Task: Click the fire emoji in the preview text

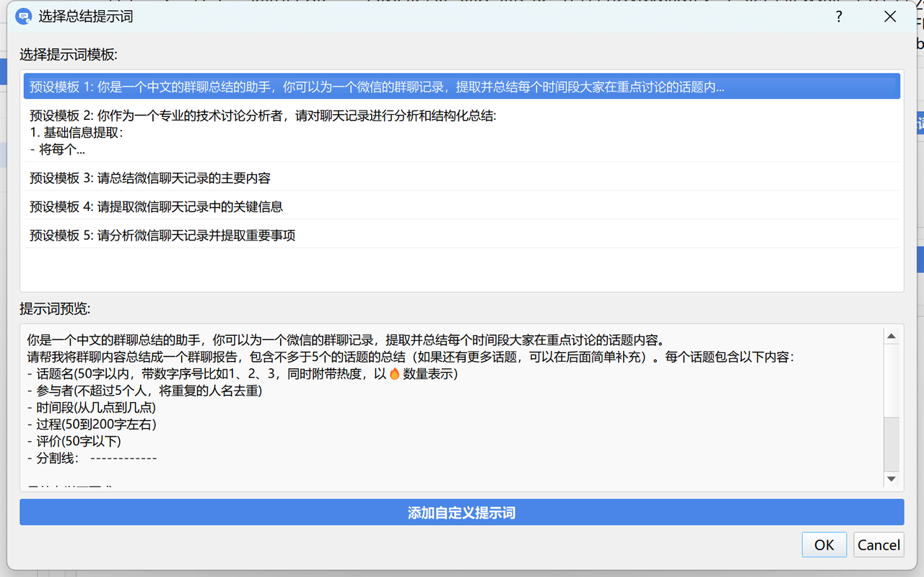Action: 394,374
